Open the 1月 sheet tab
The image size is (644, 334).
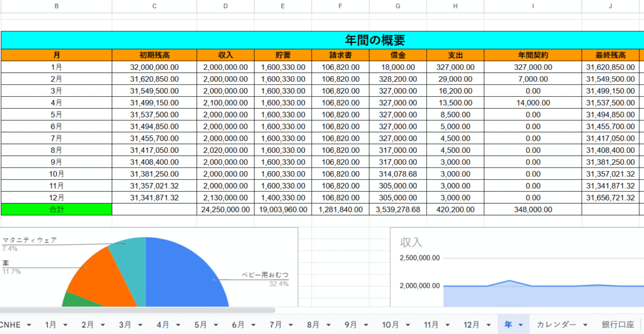pyautogui.click(x=50, y=325)
